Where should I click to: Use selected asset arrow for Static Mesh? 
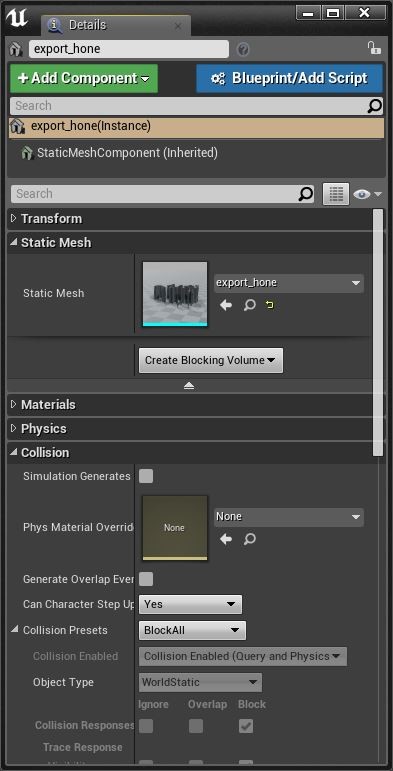[x=226, y=305]
